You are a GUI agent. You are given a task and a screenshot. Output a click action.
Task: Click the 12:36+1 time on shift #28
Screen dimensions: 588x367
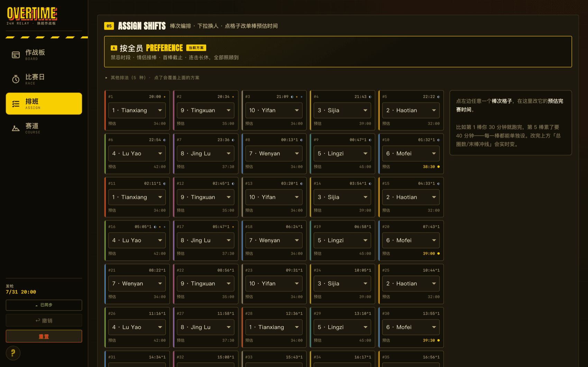[294, 313]
